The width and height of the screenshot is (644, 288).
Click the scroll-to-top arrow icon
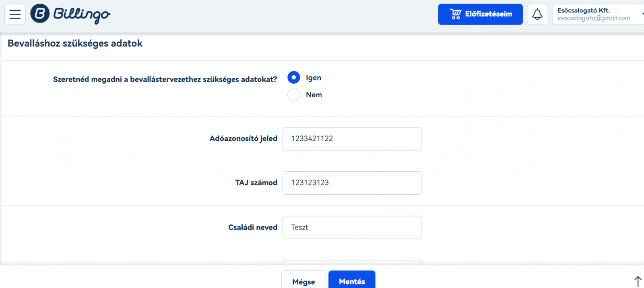(x=638, y=281)
